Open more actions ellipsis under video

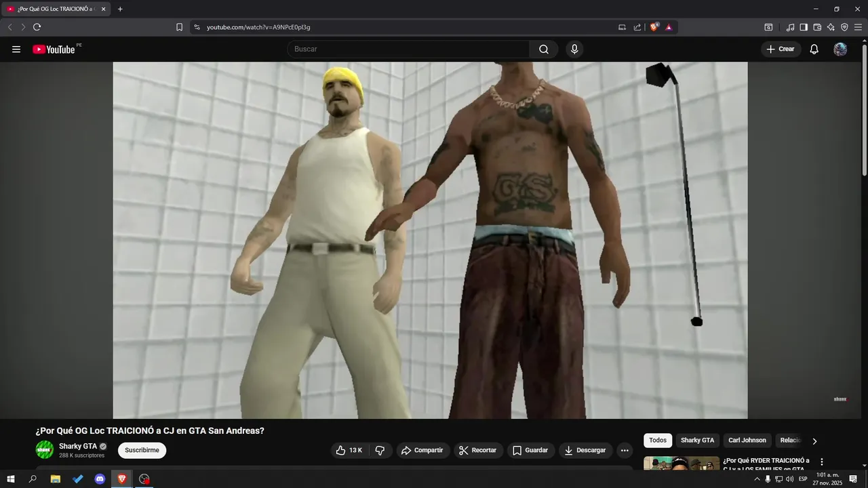625,450
